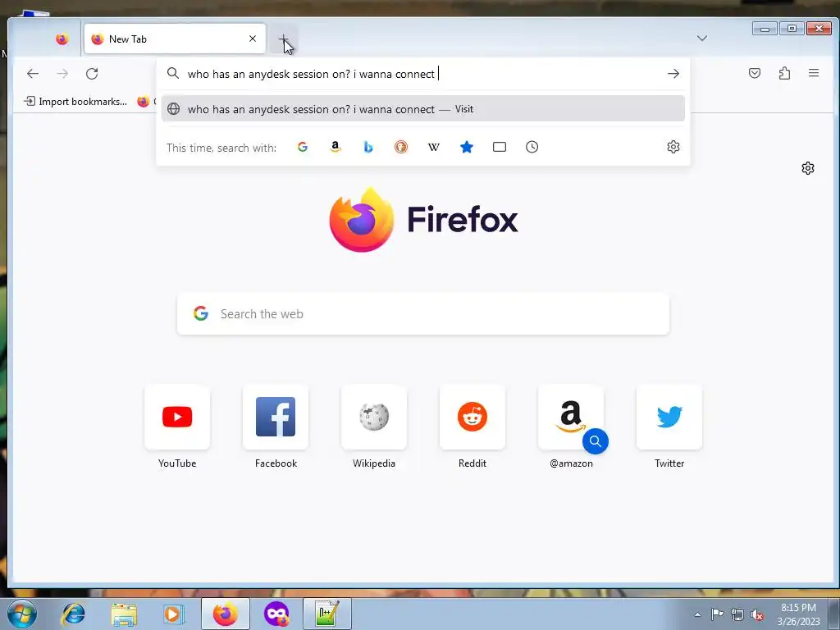This screenshot has height=630, width=840.
Task: Click muted volume tray icon
Action: pyautogui.click(x=757, y=614)
